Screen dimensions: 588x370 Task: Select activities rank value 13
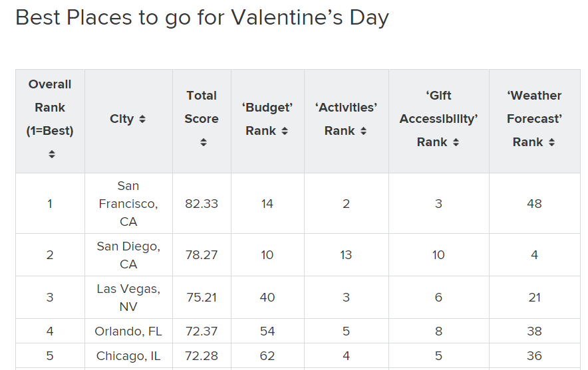click(346, 255)
